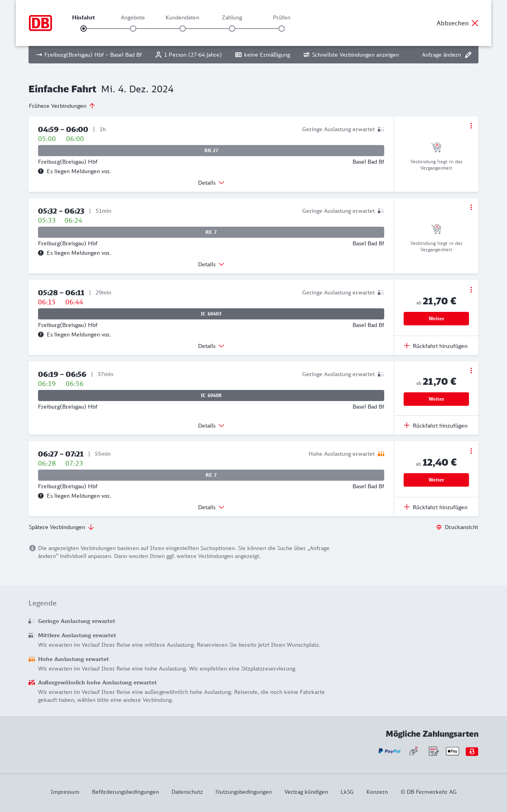Click the Apple Pay payment icon

click(x=452, y=751)
